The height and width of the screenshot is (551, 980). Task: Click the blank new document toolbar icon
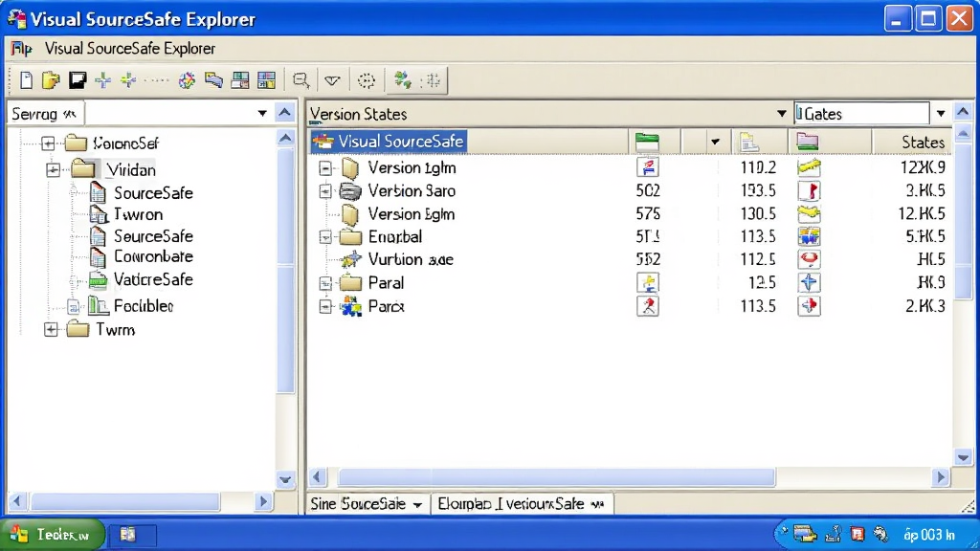26,80
